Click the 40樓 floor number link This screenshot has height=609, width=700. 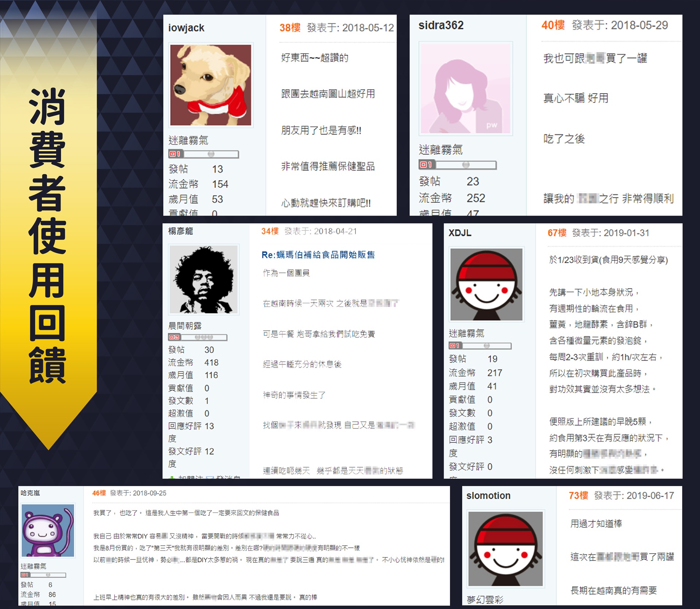click(x=553, y=25)
